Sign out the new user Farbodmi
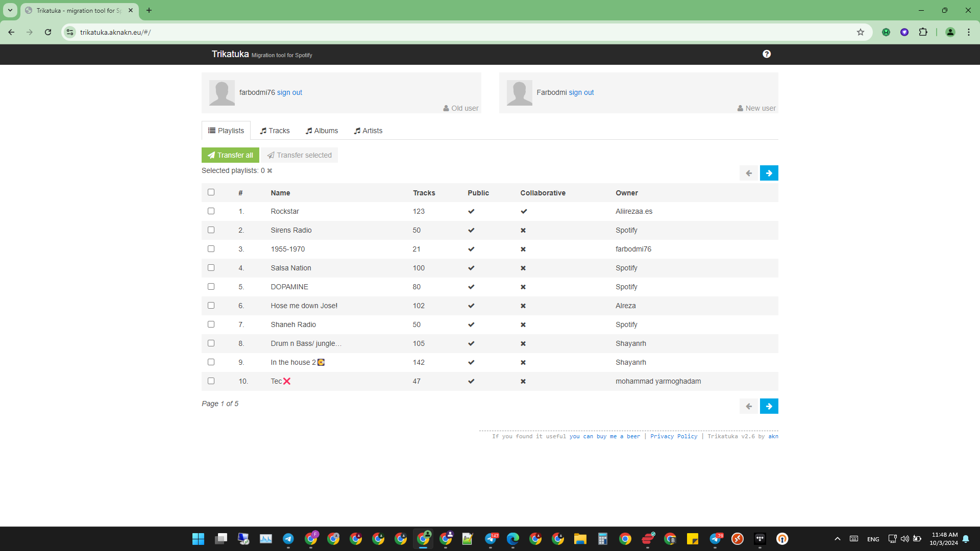 coord(581,92)
